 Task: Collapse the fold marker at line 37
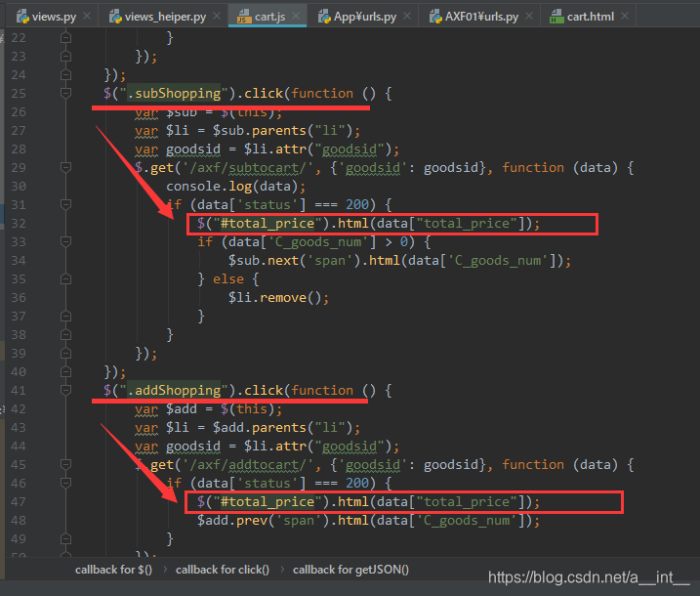tap(65, 317)
